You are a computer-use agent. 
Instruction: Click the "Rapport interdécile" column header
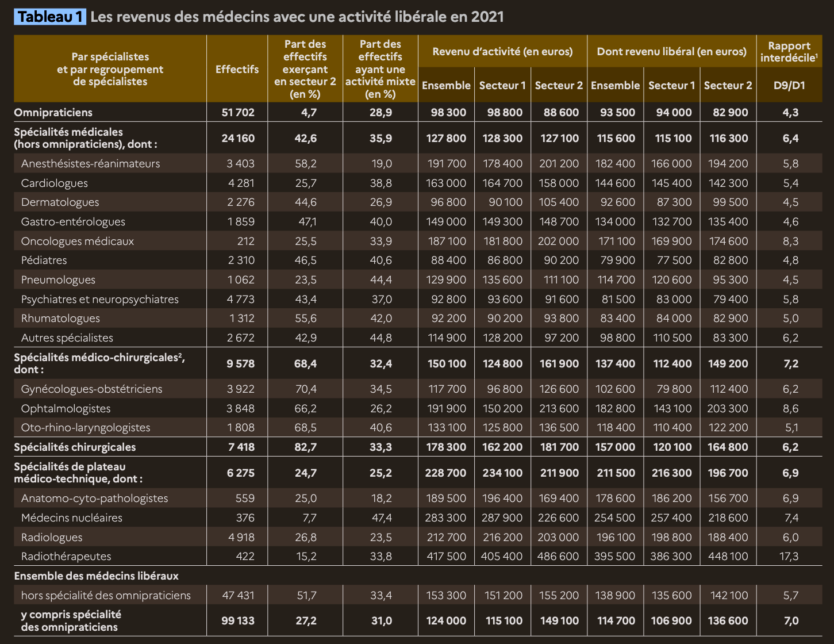point(789,52)
